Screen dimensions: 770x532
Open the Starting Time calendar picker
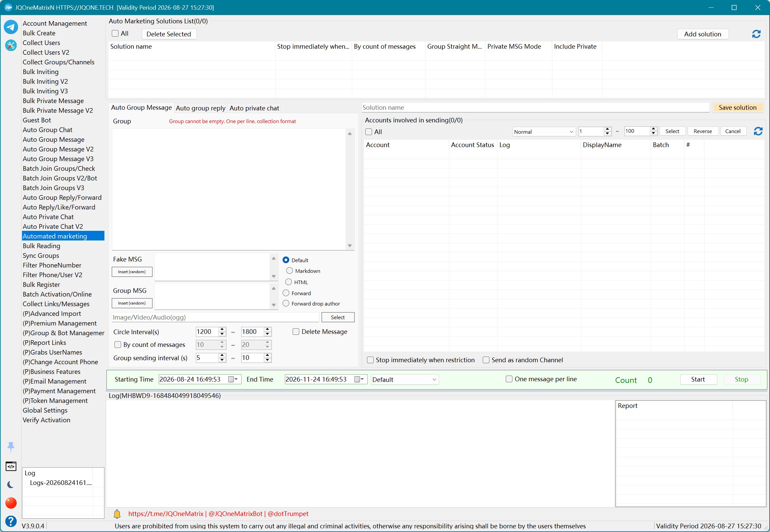point(233,379)
